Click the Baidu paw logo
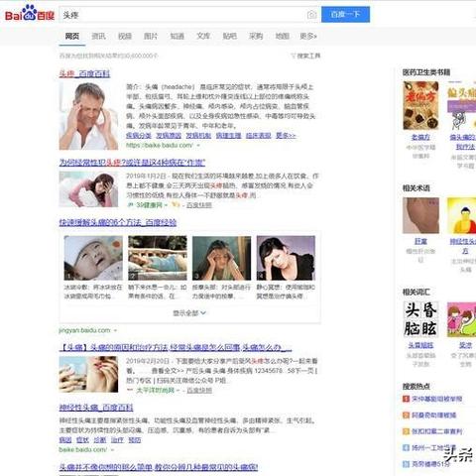 point(30,13)
